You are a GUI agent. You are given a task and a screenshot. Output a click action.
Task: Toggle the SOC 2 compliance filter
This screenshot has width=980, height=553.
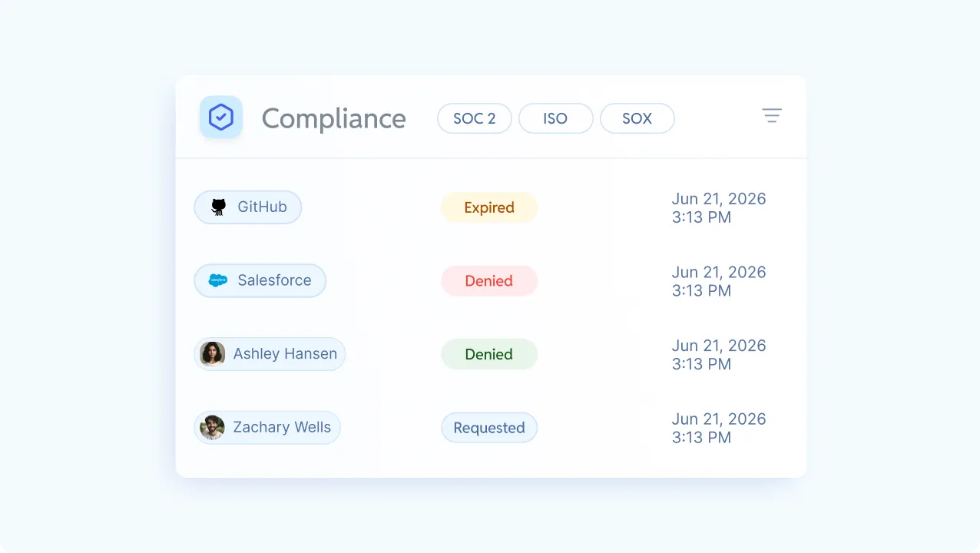pyautogui.click(x=474, y=118)
